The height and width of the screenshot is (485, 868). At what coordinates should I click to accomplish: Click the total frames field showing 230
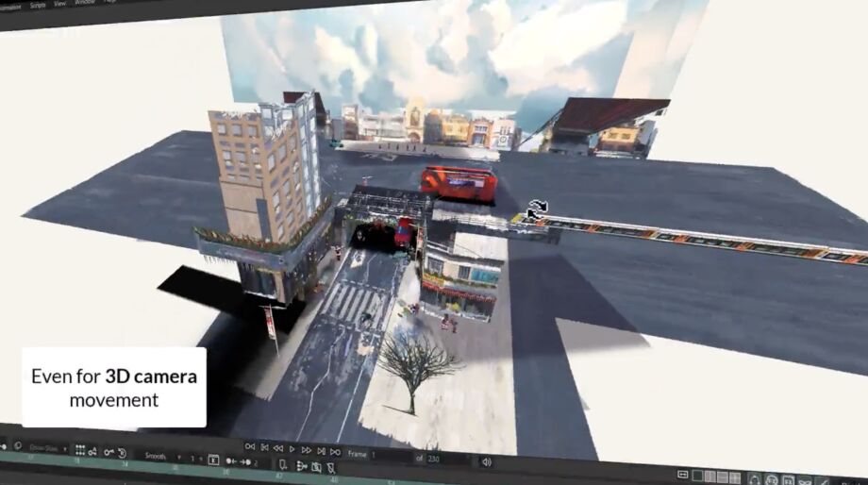click(x=448, y=459)
